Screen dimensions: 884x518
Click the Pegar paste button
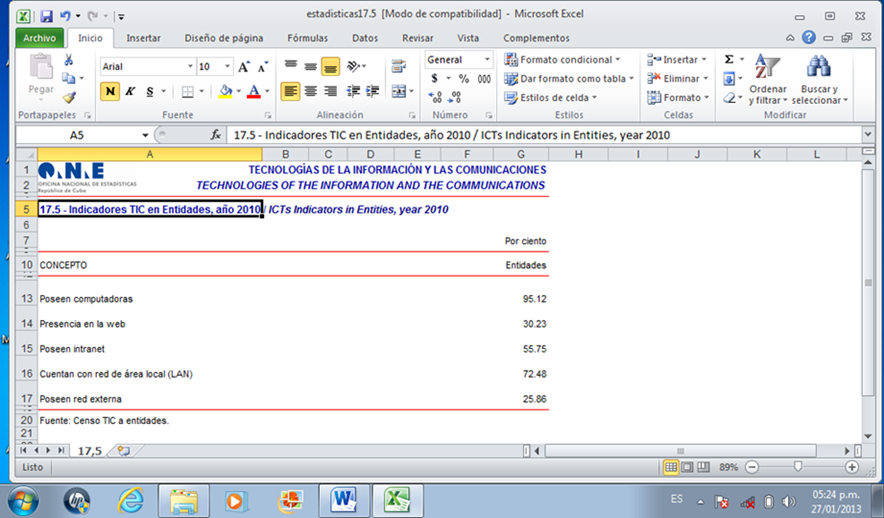pos(41,76)
